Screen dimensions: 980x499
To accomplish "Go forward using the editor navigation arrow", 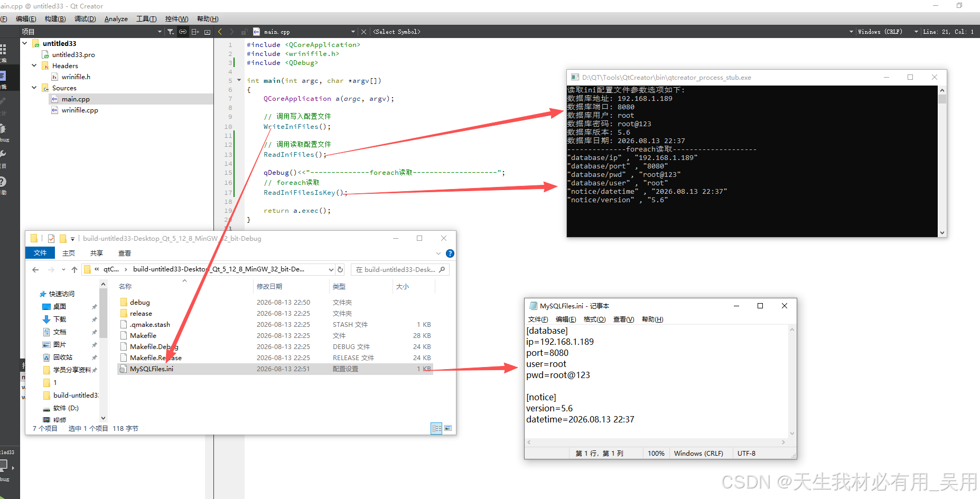I will pos(231,32).
